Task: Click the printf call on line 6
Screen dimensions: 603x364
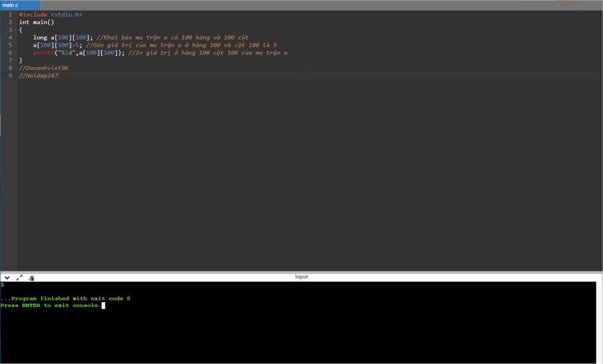Action: pos(79,52)
